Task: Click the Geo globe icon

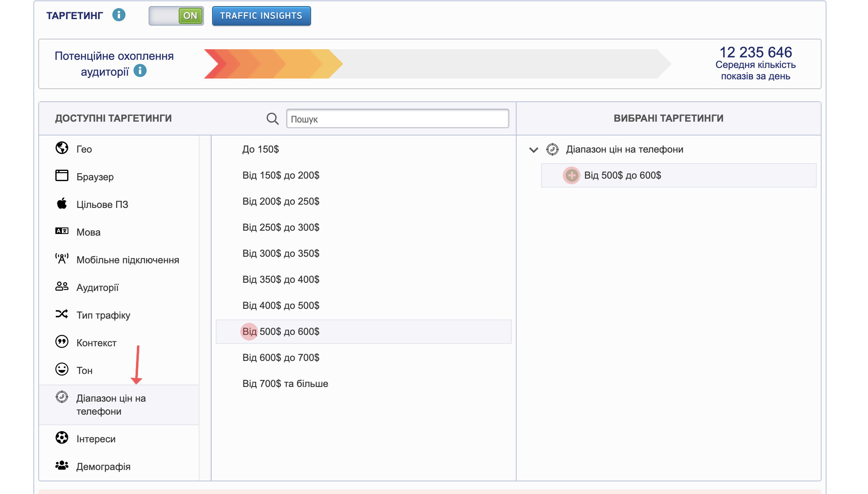Action: [62, 148]
